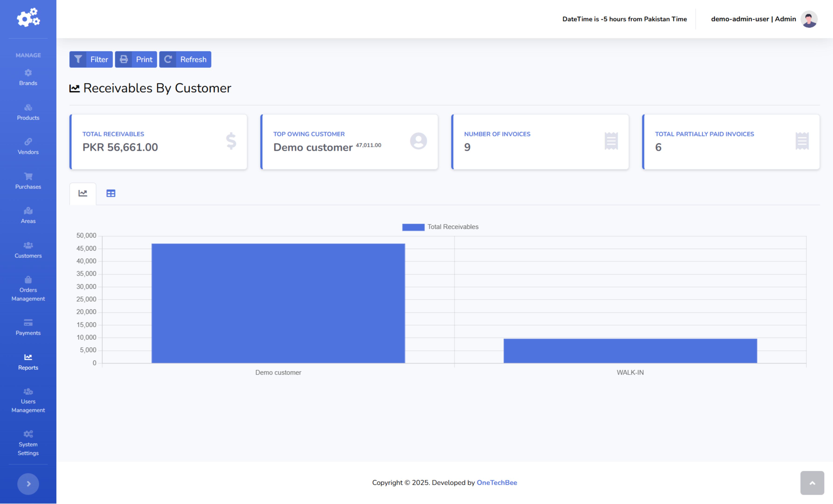Click the Print button
Image resolution: width=833 pixels, height=504 pixels.
136,59
